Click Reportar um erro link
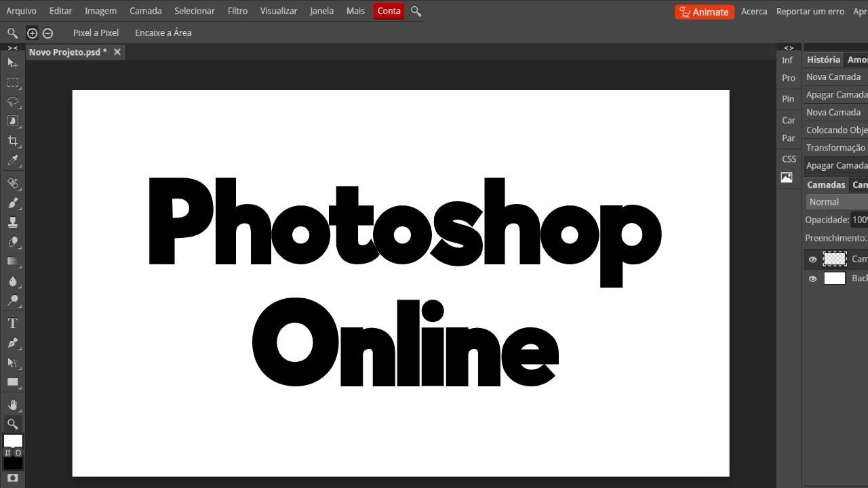The width and height of the screenshot is (868, 488). tap(810, 12)
